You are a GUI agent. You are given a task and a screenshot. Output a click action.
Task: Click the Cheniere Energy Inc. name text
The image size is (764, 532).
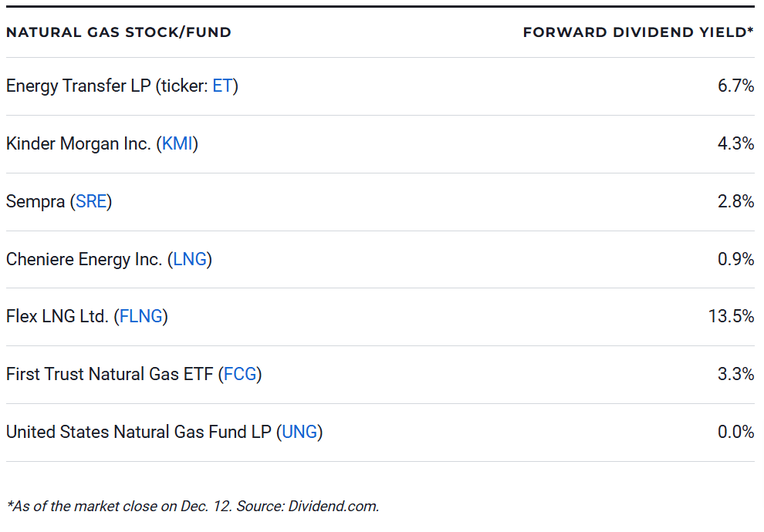pyautogui.click(x=83, y=260)
